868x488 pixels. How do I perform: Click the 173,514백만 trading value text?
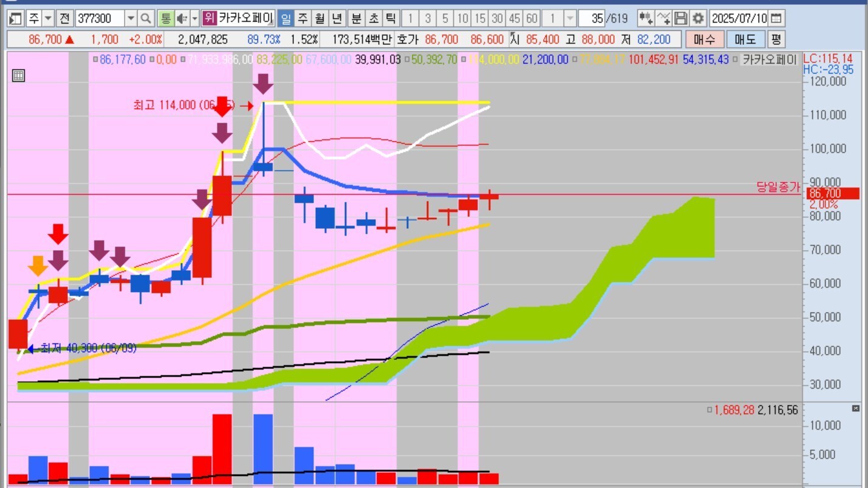(x=363, y=40)
